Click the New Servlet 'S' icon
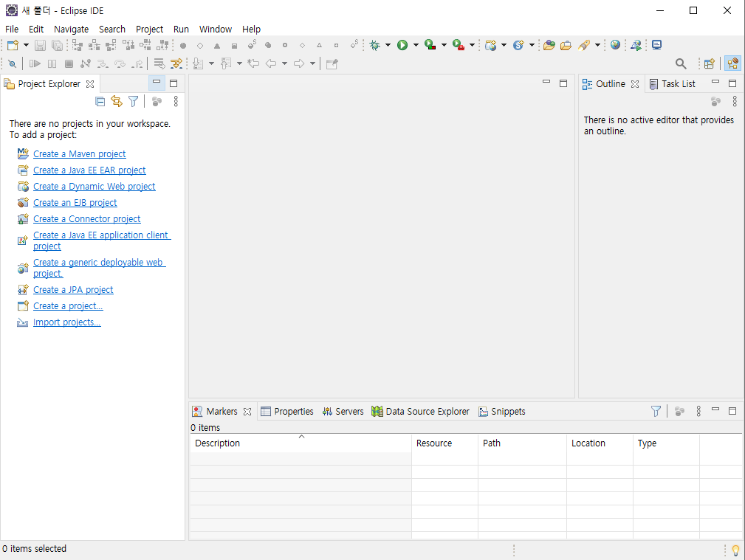Viewport: 745px width, 560px height. [x=518, y=45]
